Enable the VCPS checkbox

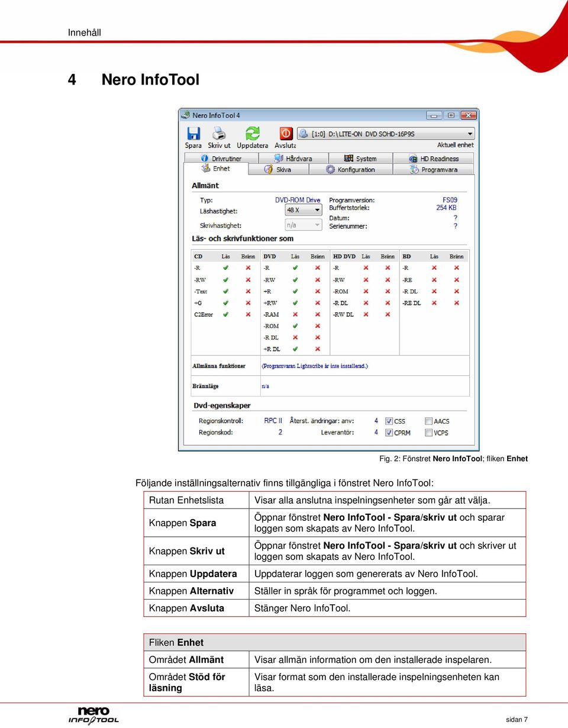[428, 433]
